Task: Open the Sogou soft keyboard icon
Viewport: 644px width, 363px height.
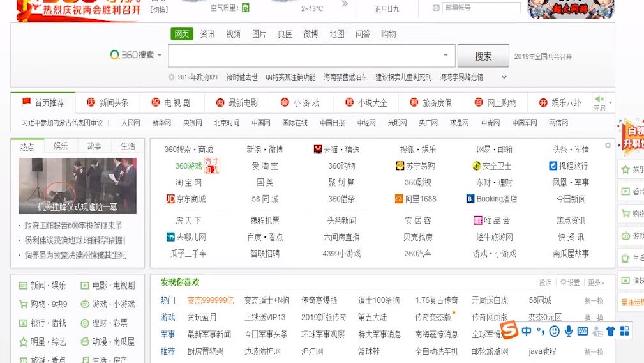Action: (582, 331)
